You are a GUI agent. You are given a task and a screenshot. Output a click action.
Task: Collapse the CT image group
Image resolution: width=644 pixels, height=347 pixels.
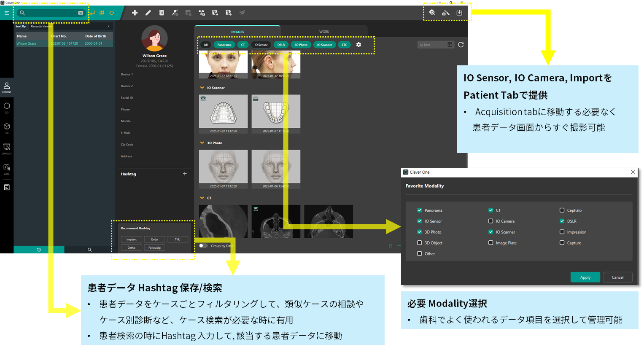pyautogui.click(x=202, y=198)
